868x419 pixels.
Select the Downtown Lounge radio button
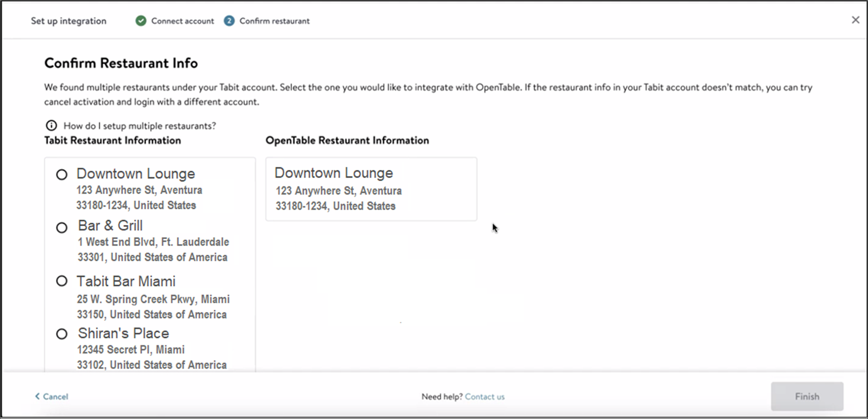pos(61,174)
